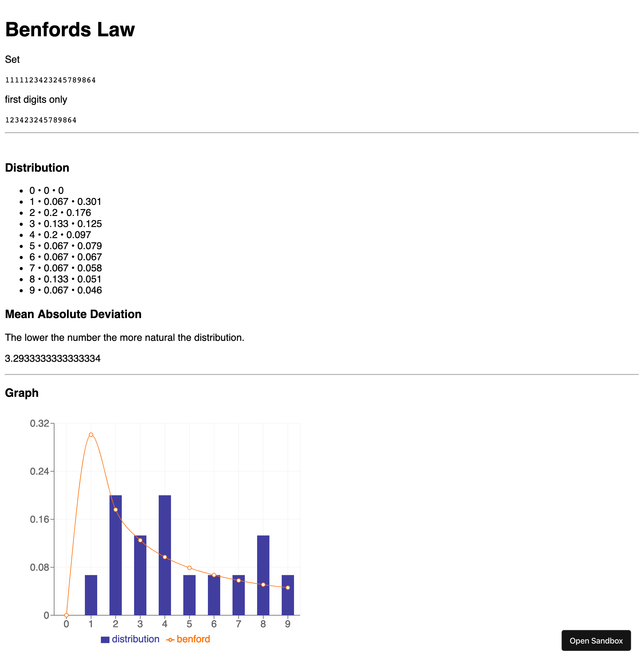Screen dimensions: 644x662
Task: Select list row 2 • 0.2 • 0.176
Action: coord(60,213)
